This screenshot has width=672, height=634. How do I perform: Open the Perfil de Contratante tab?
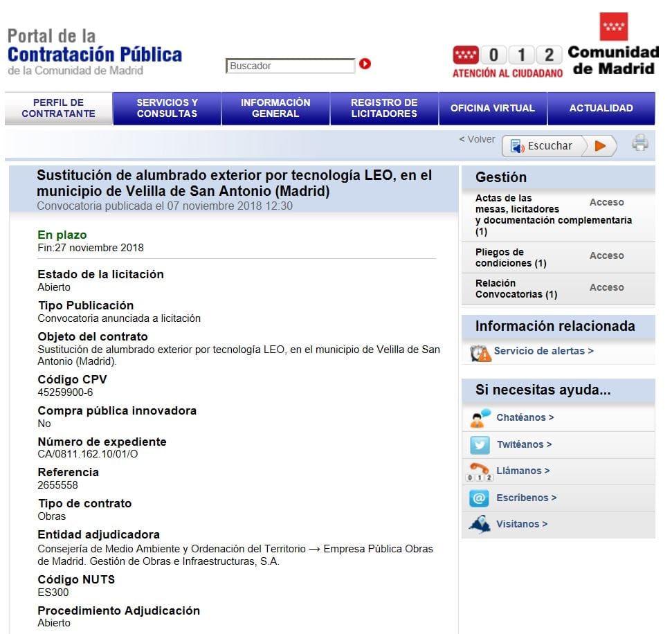pos(59,109)
